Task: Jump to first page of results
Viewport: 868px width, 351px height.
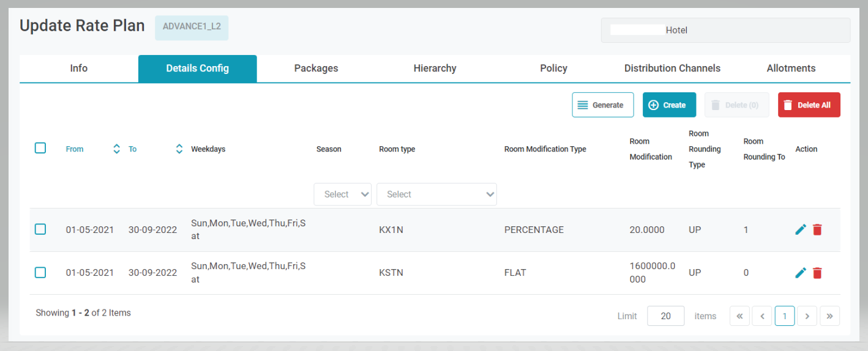Action: 739,316
